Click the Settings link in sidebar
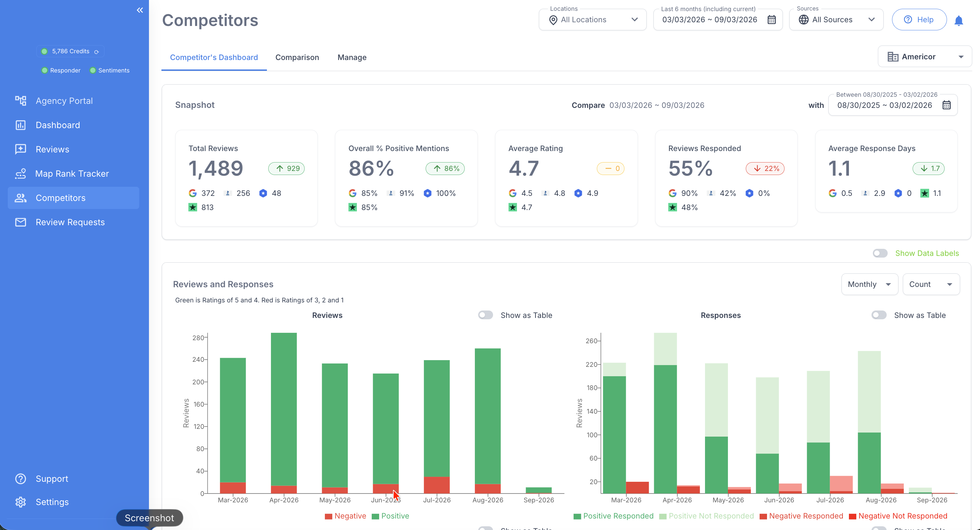Screen dimensions: 980x530 [x=52, y=502]
